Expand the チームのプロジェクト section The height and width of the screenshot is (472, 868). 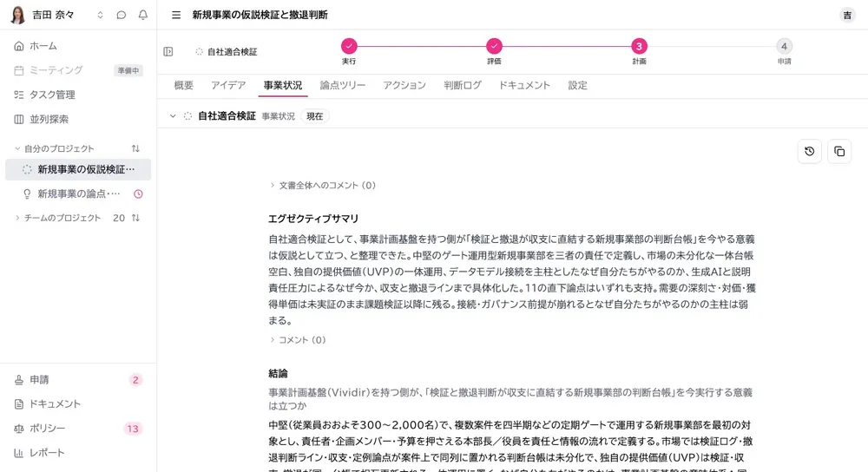click(17, 218)
